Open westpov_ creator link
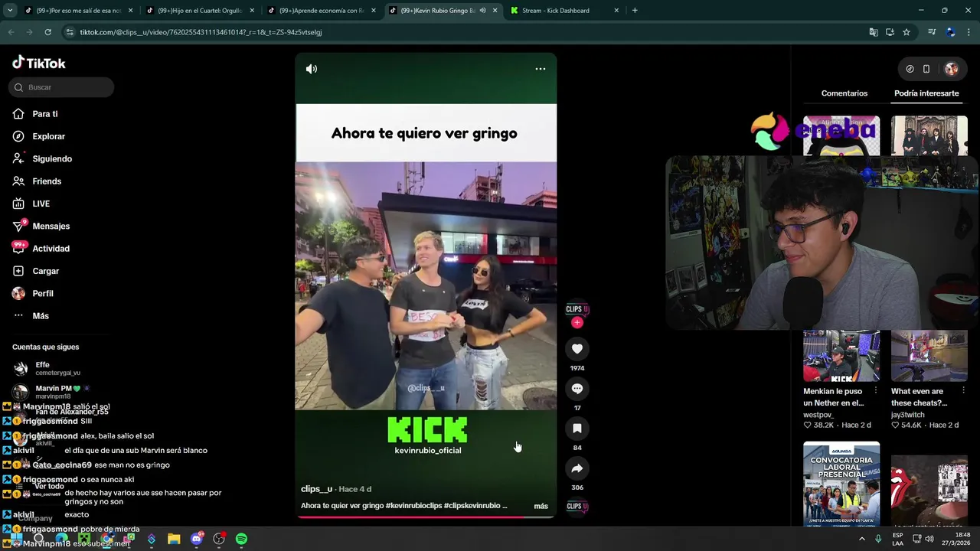This screenshot has height=551, width=980. (820, 415)
